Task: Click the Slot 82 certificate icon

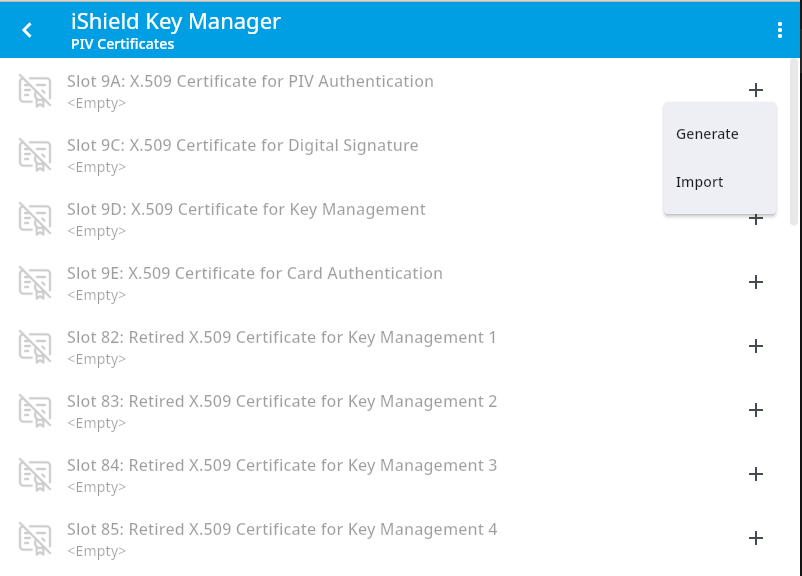Action: click(35, 347)
